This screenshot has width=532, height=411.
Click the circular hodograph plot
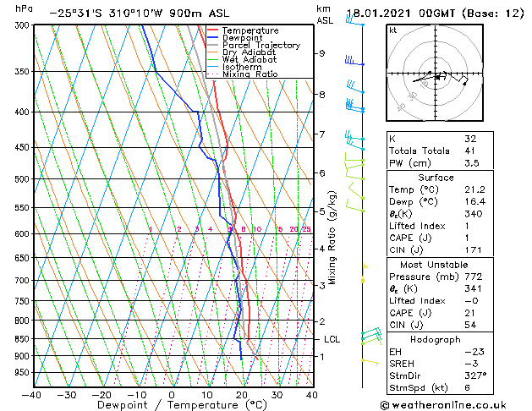point(435,74)
